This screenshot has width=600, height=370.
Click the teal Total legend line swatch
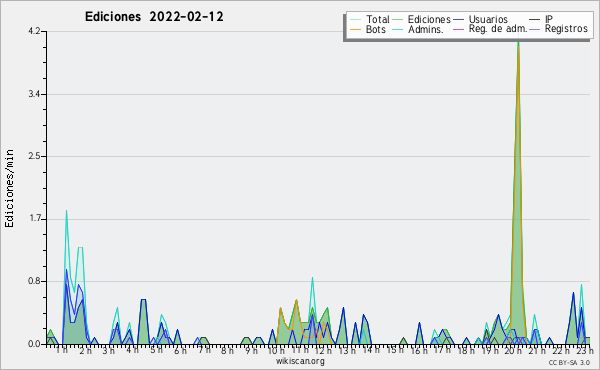coord(355,20)
